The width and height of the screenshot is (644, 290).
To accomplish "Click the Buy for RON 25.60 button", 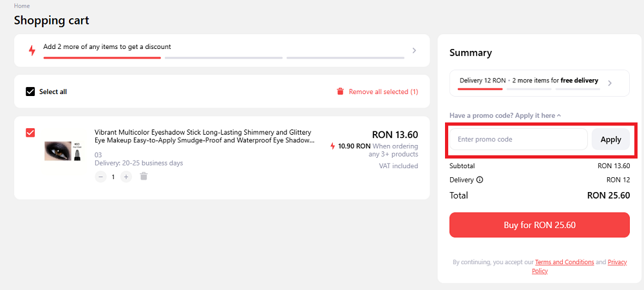I will pyautogui.click(x=539, y=225).
